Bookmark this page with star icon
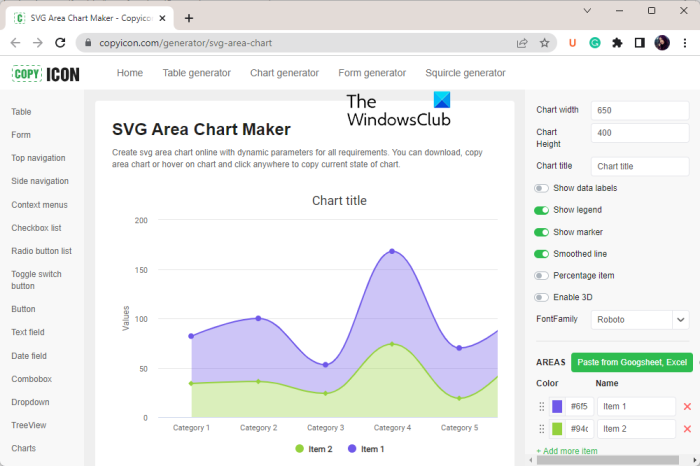 point(544,43)
